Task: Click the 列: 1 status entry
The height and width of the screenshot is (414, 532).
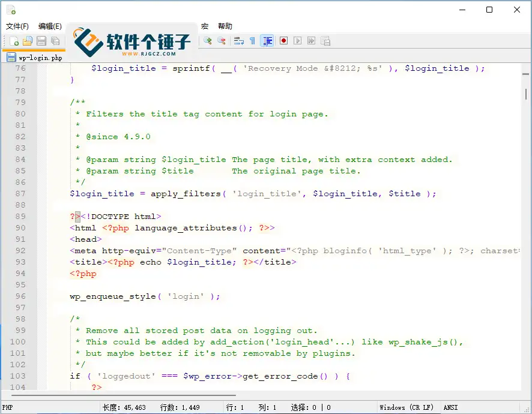Action: coord(267,407)
